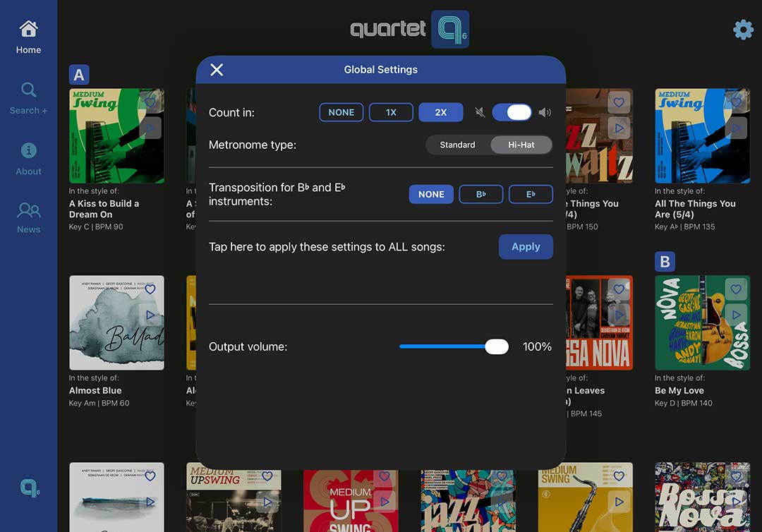The width and height of the screenshot is (762, 532).
Task: Open the blue Medium Swing album cover
Action: (702, 136)
